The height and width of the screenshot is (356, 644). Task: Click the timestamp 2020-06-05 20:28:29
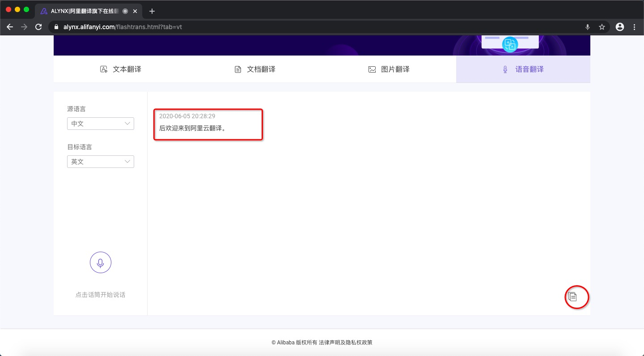coord(187,116)
